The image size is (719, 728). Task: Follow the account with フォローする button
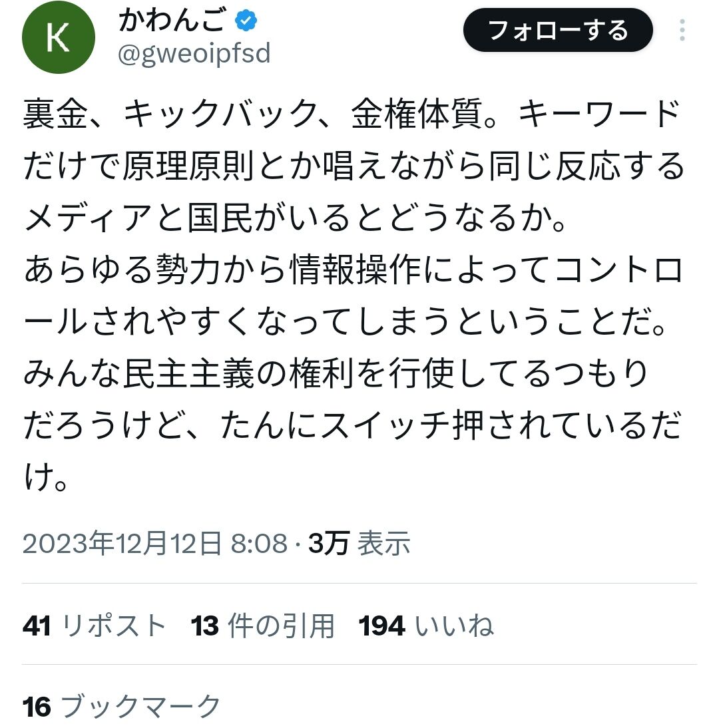pos(558,30)
